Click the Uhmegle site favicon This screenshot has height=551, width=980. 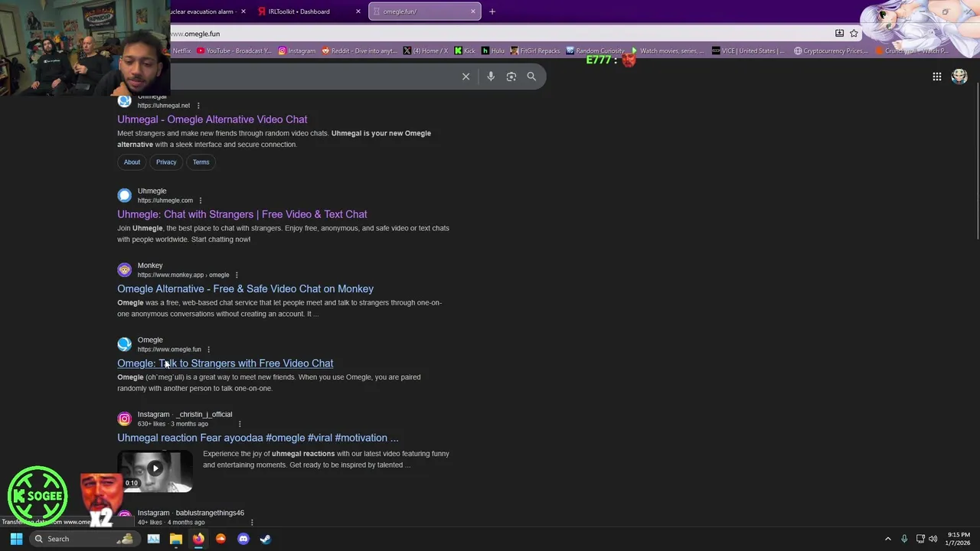[124, 195]
